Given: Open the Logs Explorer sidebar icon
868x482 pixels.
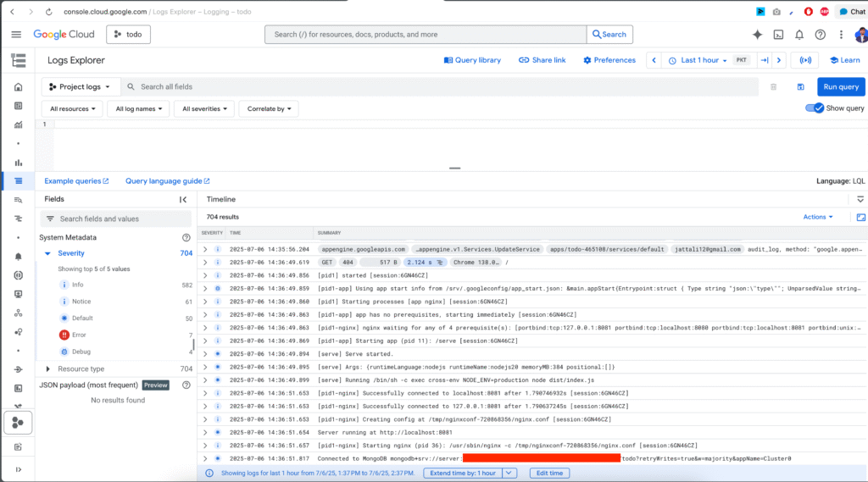Looking at the screenshot, I should (19, 181).
